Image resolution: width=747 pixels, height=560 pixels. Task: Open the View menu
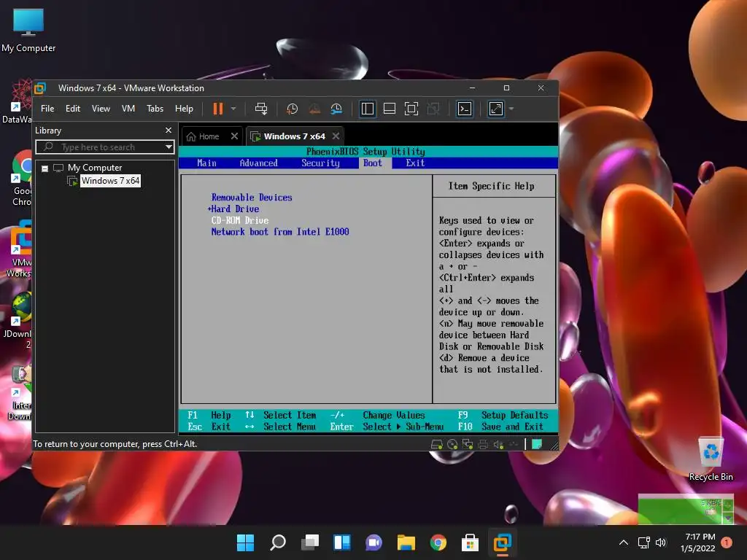(101, 109)
